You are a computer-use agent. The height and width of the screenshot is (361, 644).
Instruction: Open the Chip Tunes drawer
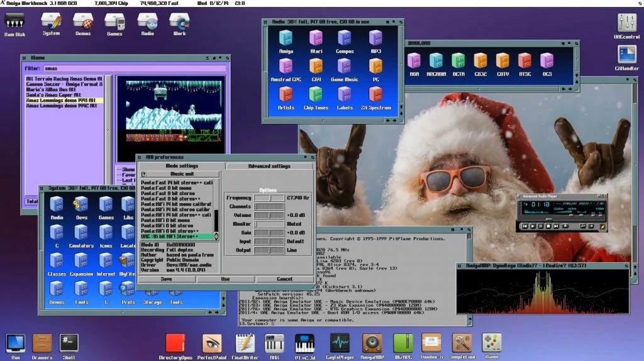click(316, 98)
